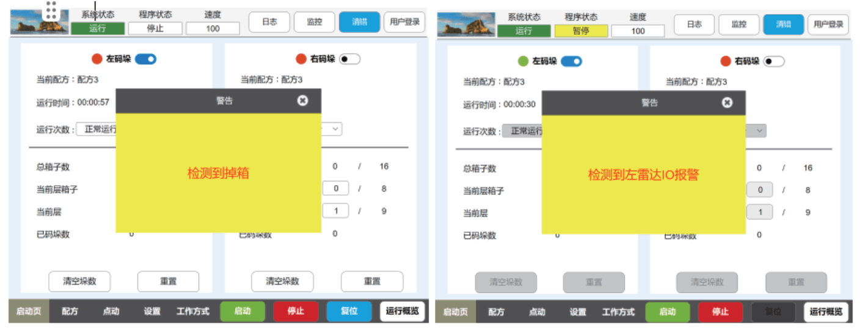The height and width of the screenshot is (330, 868).
Task: Click the six-dot drag handle icon at top left
Action: coord(51,10)
